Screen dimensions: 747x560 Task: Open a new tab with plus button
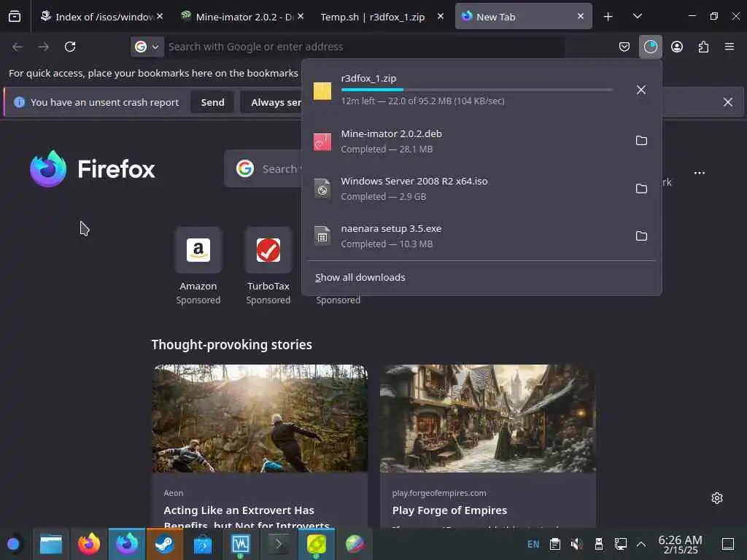click(x=608, y=17)
